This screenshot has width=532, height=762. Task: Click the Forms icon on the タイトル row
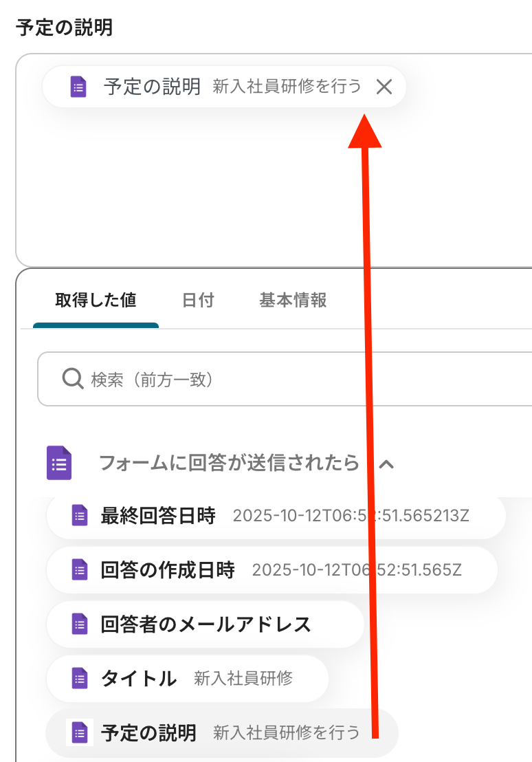(x=80, y=678)
